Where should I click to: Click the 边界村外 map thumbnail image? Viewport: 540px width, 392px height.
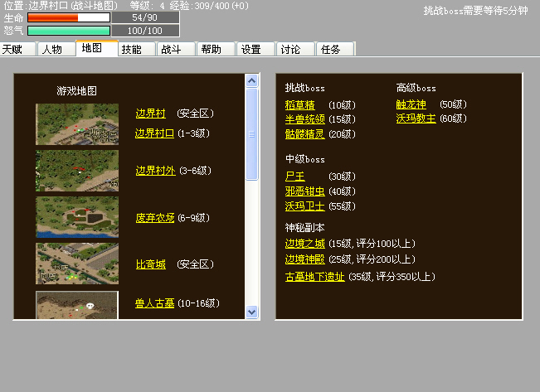click(x=76, y=171)
